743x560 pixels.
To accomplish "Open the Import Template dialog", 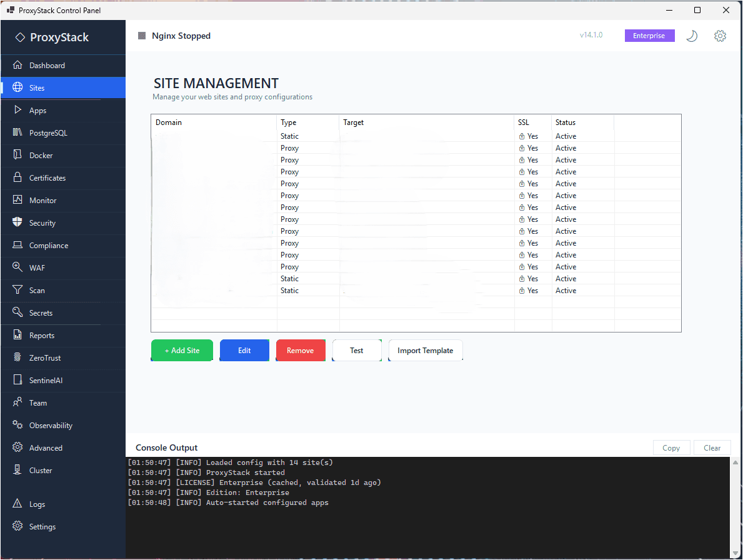I will (x=426, y=350).
